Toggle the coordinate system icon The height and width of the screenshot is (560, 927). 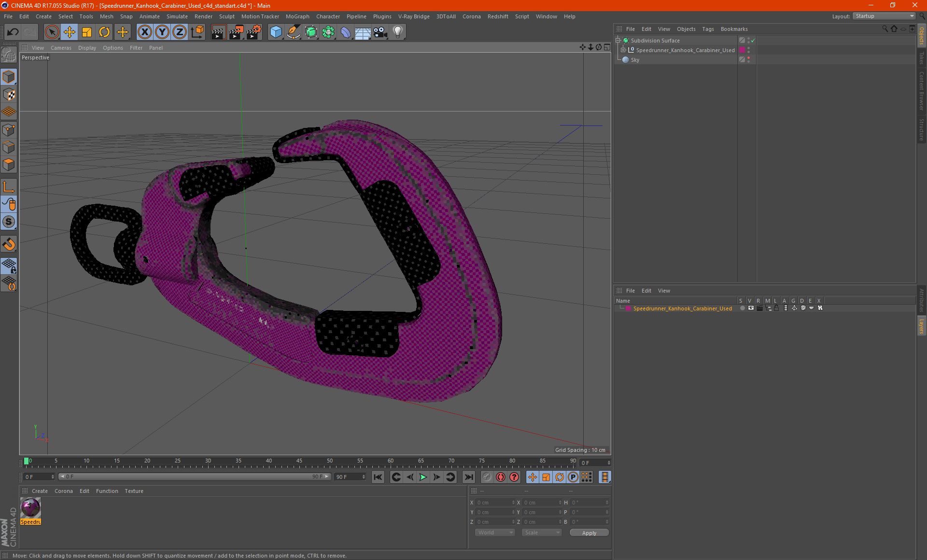pos(197,32)
